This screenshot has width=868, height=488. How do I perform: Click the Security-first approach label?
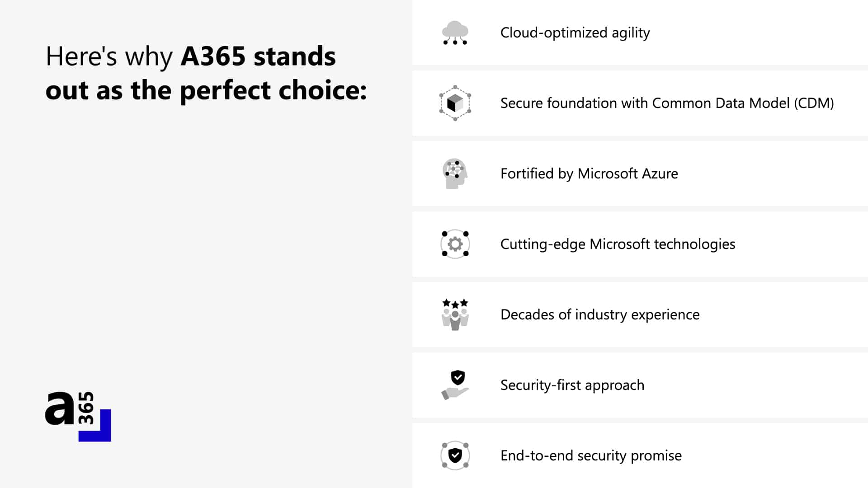pyautogui.click(x=572, y=385)
